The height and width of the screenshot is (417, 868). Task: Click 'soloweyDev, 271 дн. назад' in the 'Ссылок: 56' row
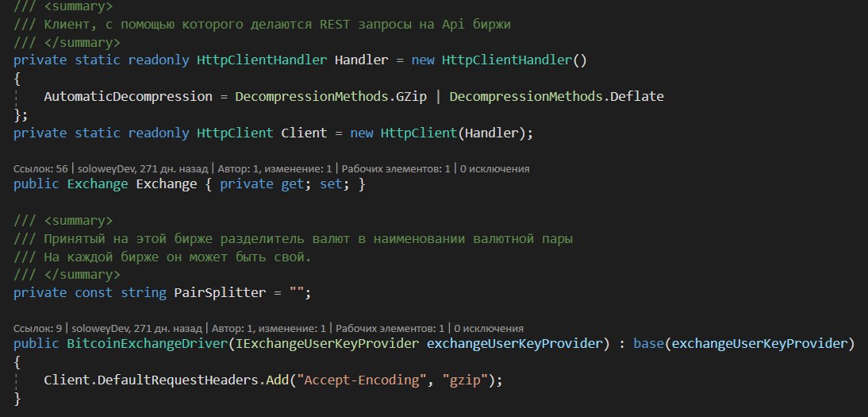pos(143,168)
